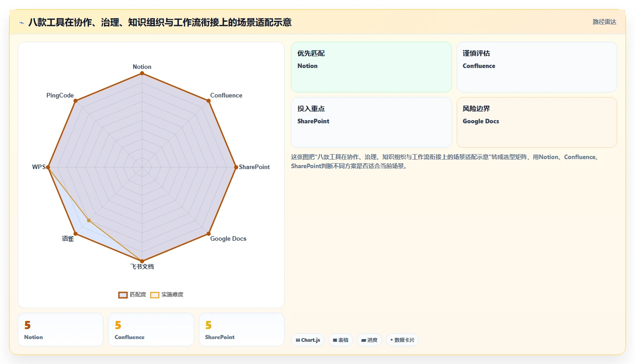Click the Confluence score 5 stat card
This screenshot has height=364, width=635.
151,330
